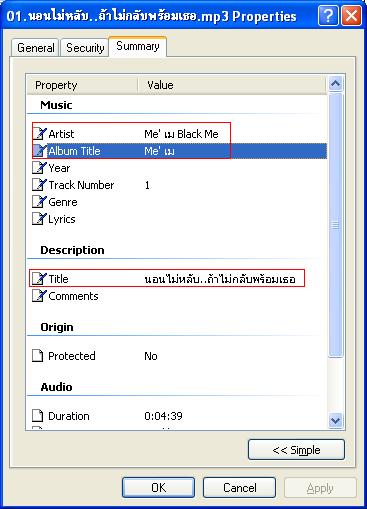Click the edit icon next to Lyrics
Viewport: 367px width, 509px height.
pyautogui.click(x=39, y=219)
